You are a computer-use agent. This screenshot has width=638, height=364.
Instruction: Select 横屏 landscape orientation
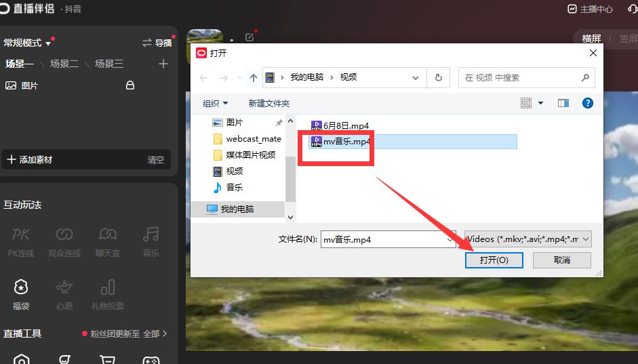[x=591, y=39]
